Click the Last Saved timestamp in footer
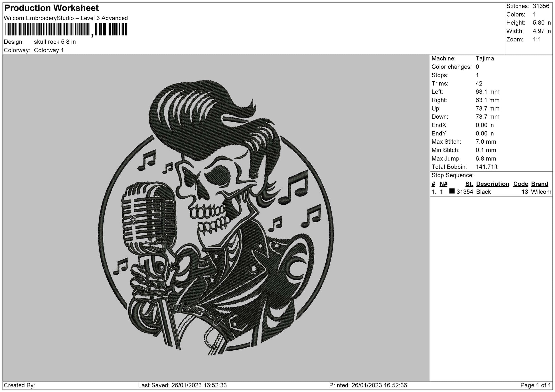This screenshot has height=392, width=555. coord(182,385)
